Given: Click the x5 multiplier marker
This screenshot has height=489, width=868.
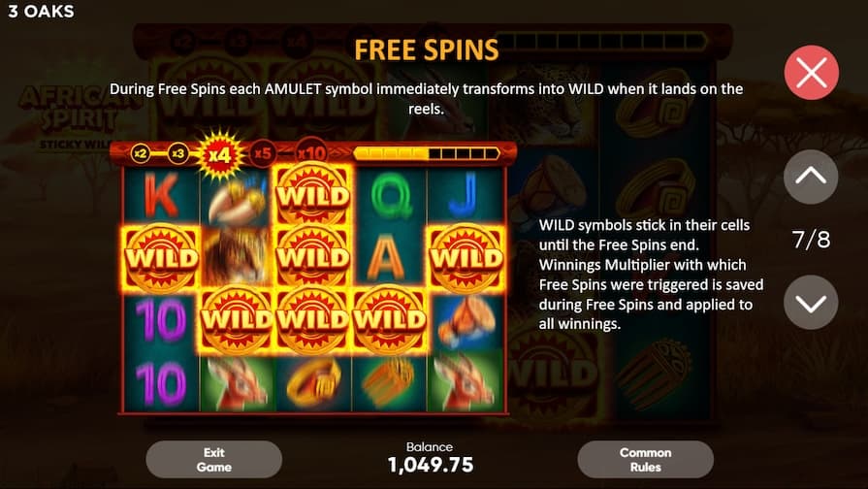Looking at the screenshot, I should 263,153.
